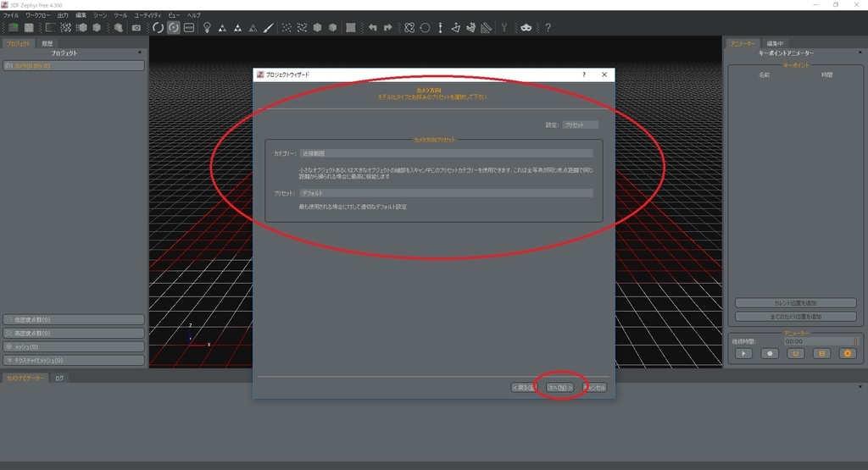Click the triangular ruler toolbar icon
This screenshot has height=470, width=868.
pos(486,28)
